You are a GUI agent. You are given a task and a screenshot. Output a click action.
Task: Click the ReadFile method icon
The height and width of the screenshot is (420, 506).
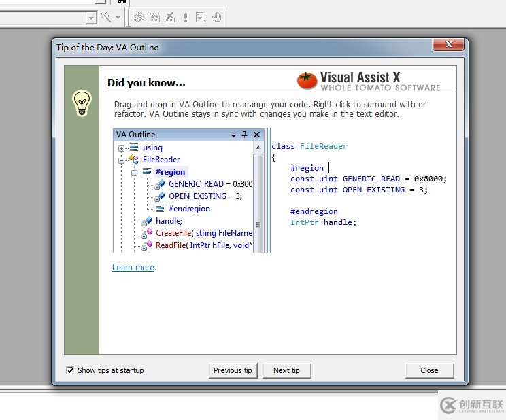coord(147,245)
